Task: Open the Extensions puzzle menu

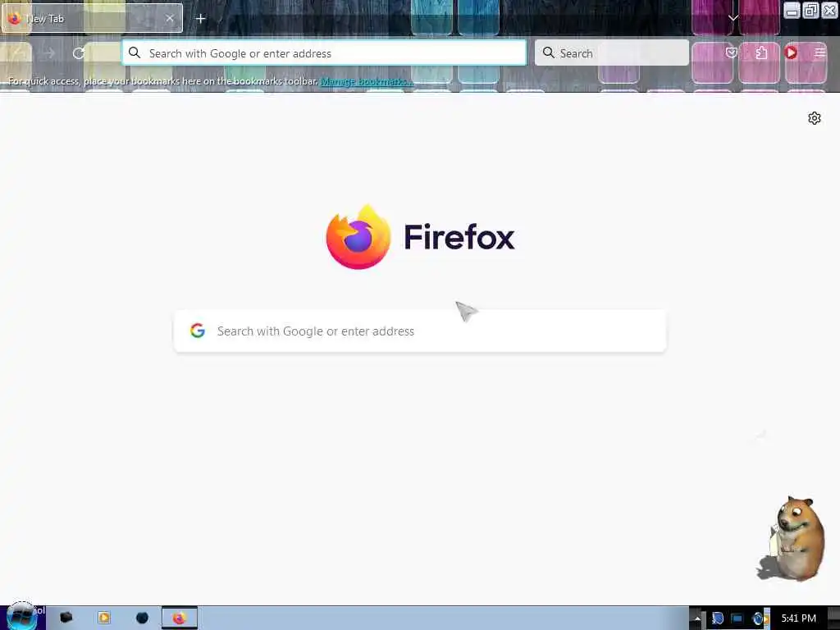Action: pos(760,52)
